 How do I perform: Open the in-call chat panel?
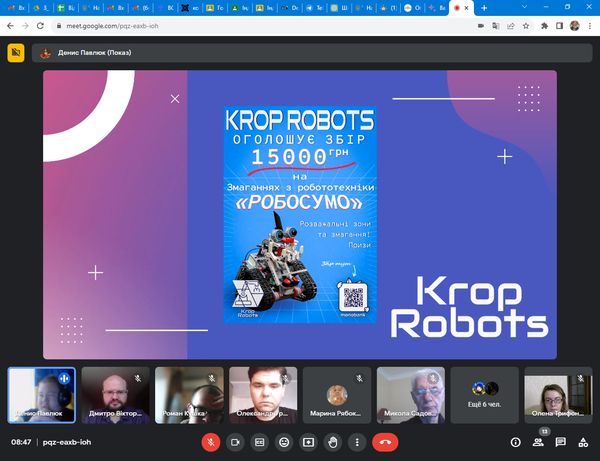(x=561, y=441)
